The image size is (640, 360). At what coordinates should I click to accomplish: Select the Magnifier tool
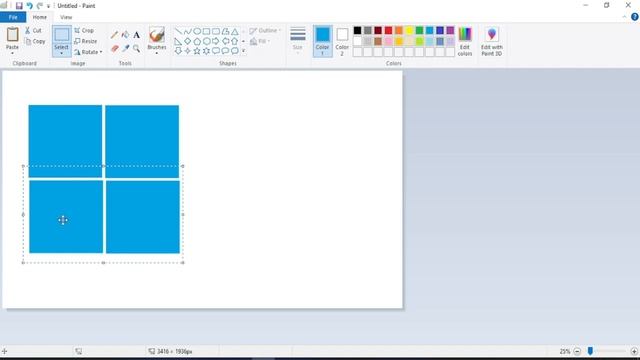(136, 49)
